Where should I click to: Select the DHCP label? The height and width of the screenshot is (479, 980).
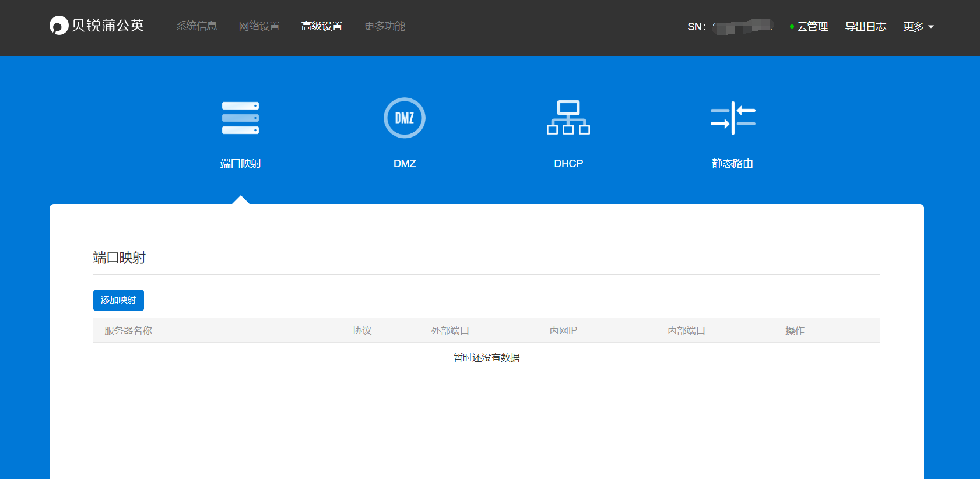pyautogui.click(x=568, y=164)
